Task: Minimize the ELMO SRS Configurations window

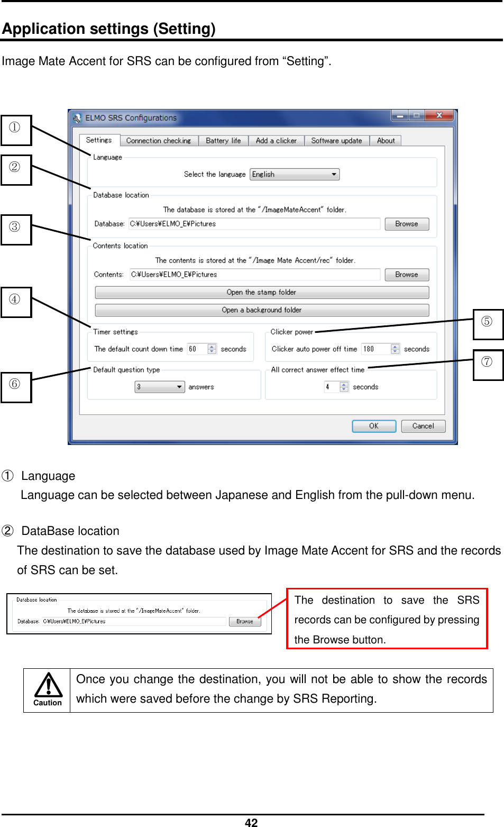Action: (400, 115)
